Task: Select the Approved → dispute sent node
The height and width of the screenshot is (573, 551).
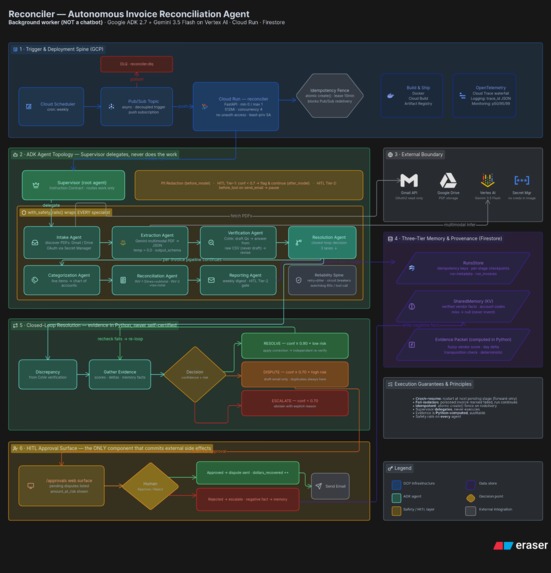Action: (248, 473)
